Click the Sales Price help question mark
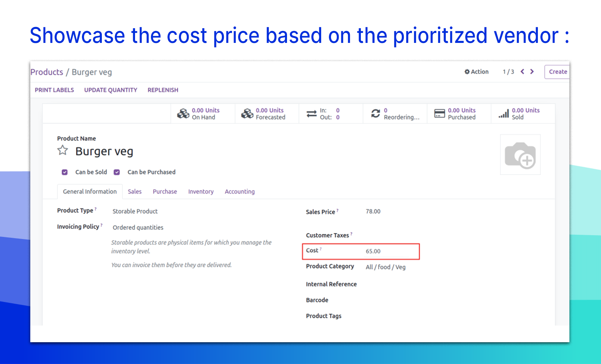The width and height of the screenshot is (601, 364). [337, 210]
